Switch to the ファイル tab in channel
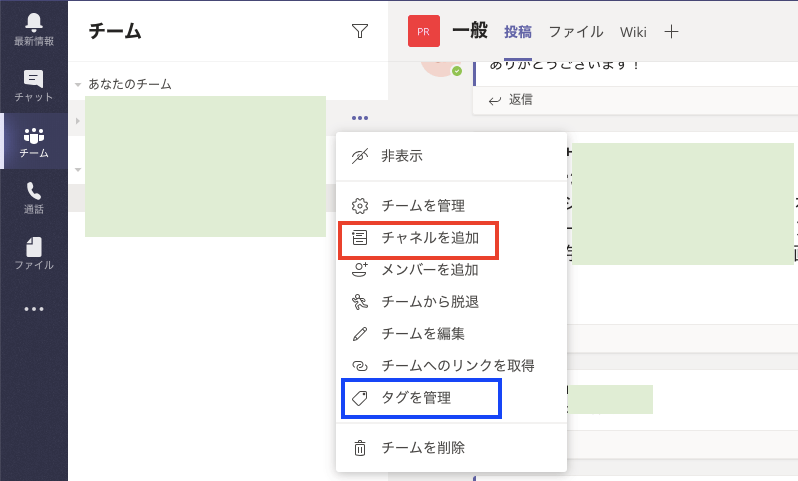This screenshot has width=798, height=481. [x=576, y=32]
